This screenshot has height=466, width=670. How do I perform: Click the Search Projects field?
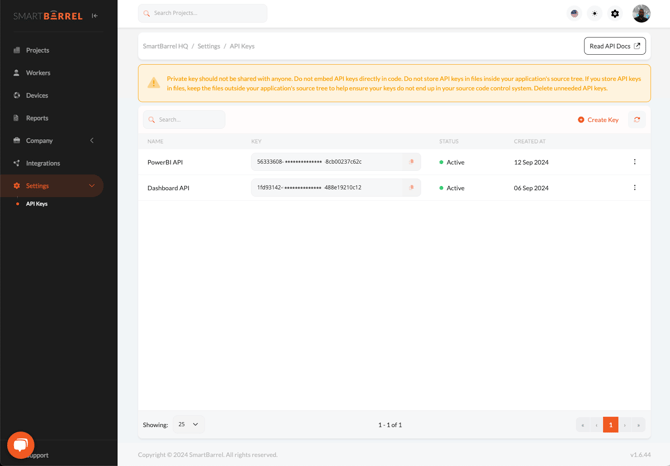click(203, 14)
